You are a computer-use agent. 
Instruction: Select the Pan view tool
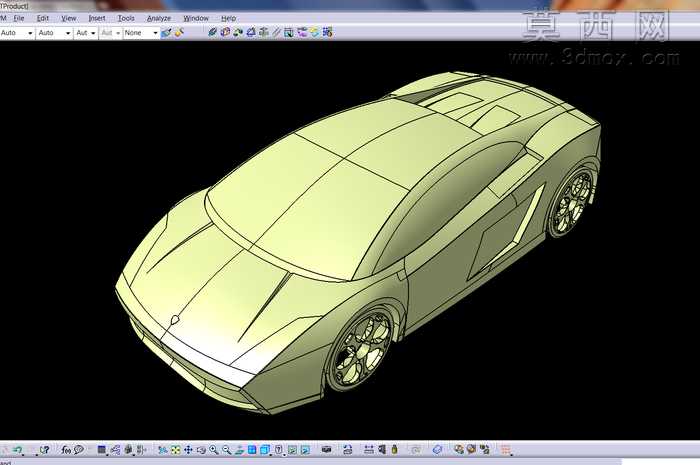pyautogui.click(x=188, y=450)
